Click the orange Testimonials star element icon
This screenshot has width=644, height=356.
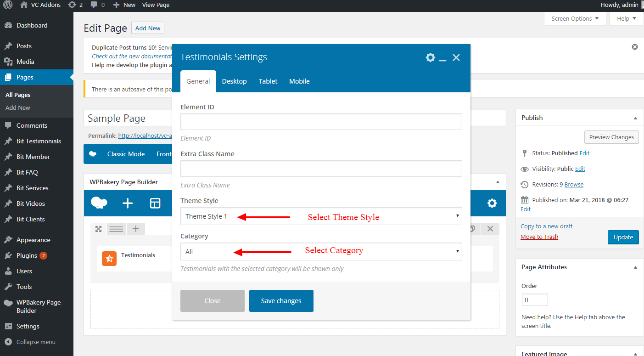(x=109, y=259)
